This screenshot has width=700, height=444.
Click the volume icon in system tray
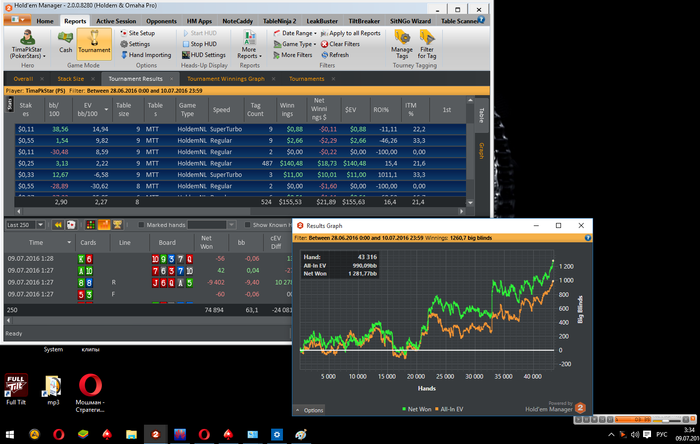point(635,434)
